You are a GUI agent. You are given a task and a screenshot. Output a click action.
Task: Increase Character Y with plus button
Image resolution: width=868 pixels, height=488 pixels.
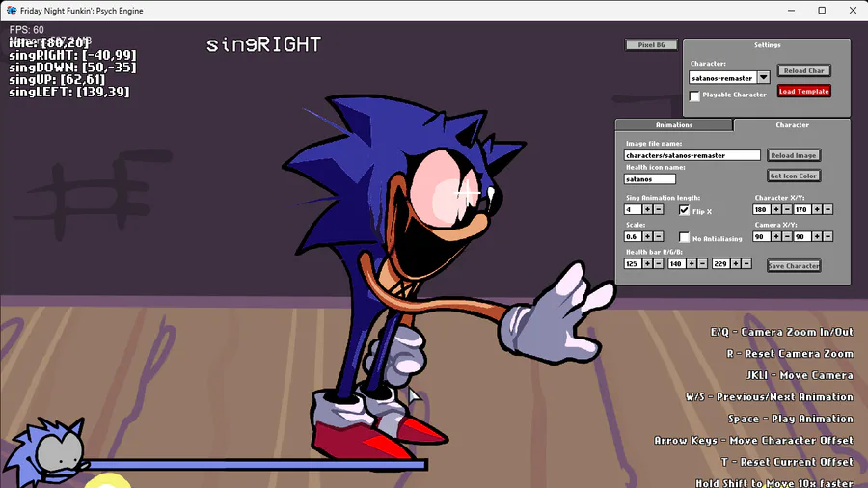(817, 209)
